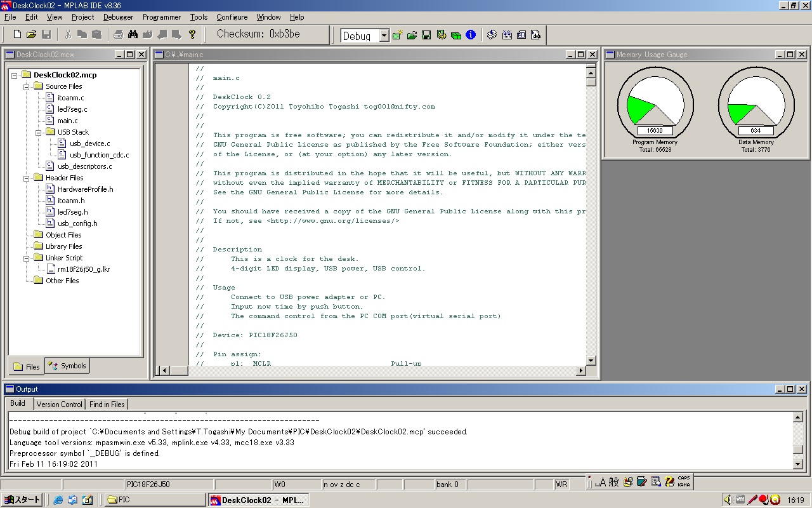Open the Tools menu
The image size is (812, 508).
coord(199,17)
